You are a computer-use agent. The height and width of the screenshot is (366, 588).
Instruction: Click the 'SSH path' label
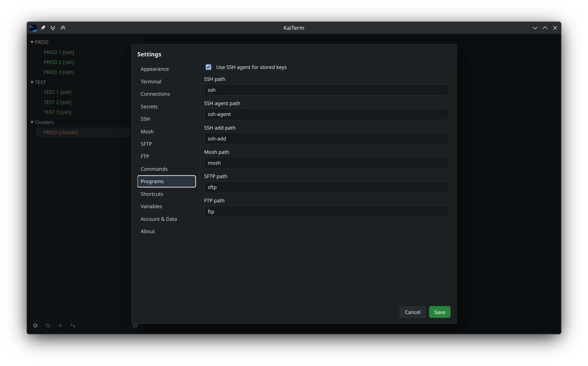coord(215,79)
